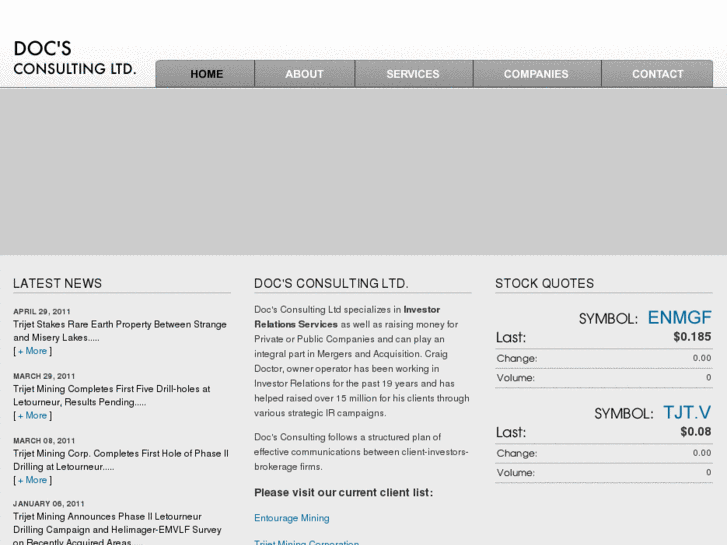Open the Home menu tab
This screenshot has height=545, width=727.
(206, 74)
